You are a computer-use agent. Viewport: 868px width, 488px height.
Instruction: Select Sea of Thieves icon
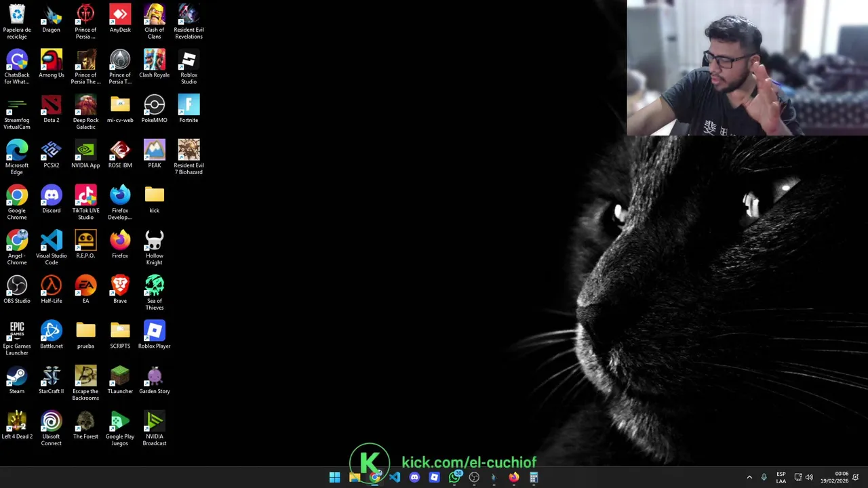pos(154,293)
